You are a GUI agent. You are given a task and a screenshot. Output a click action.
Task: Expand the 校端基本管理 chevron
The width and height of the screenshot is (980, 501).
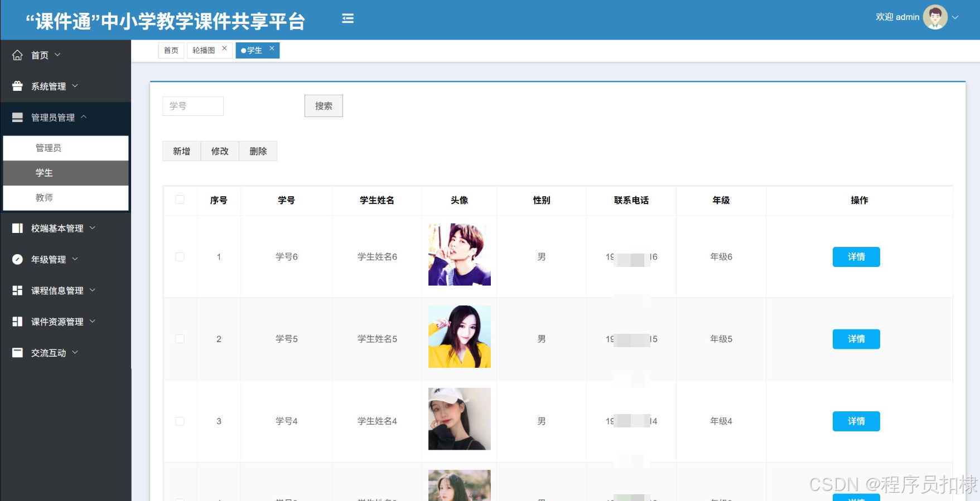(93, 227)
